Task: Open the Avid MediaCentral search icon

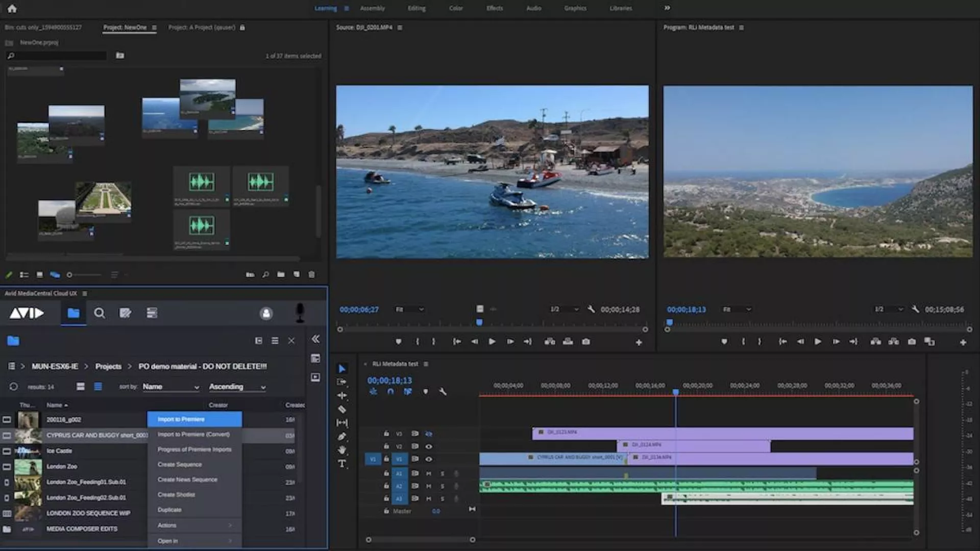Action: coord(100,313)
